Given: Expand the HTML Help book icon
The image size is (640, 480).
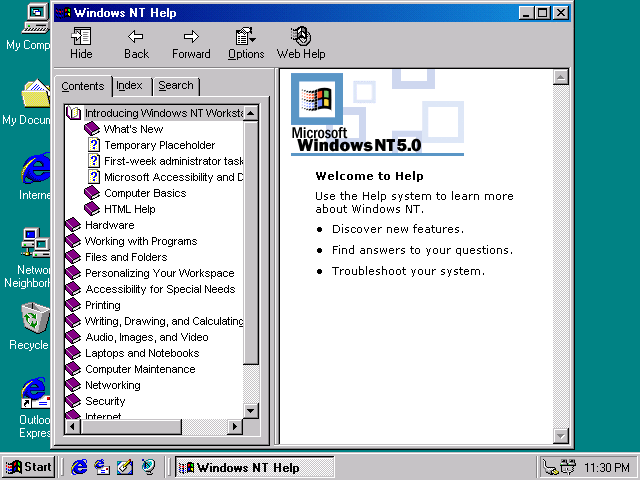Looking at the screenshot, I should [x=92, y=209].
